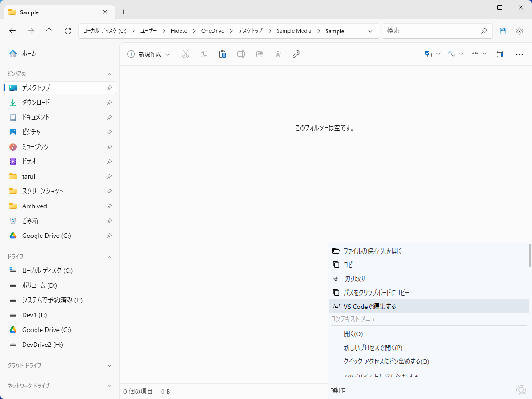Navigate to Sample Media in the breadcrumb path
The height and width of the screenshot is (399, 532).
[294, 31]
